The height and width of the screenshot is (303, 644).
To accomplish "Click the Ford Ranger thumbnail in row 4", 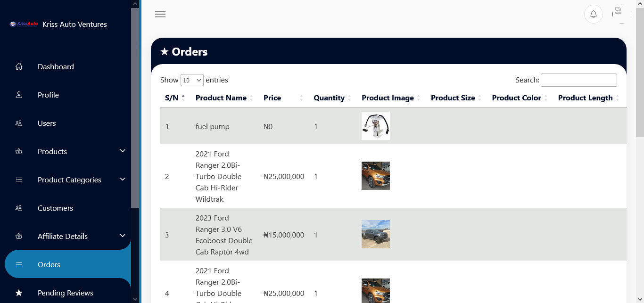I will 376,291.
